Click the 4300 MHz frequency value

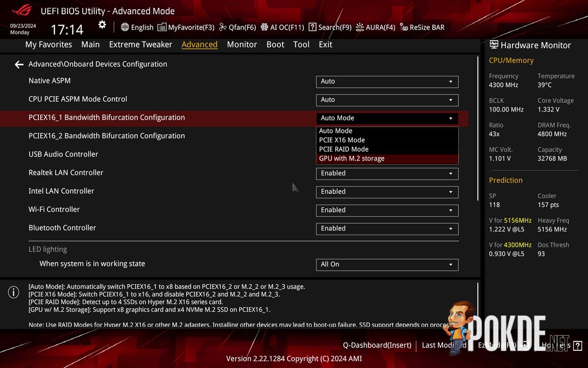503,85
